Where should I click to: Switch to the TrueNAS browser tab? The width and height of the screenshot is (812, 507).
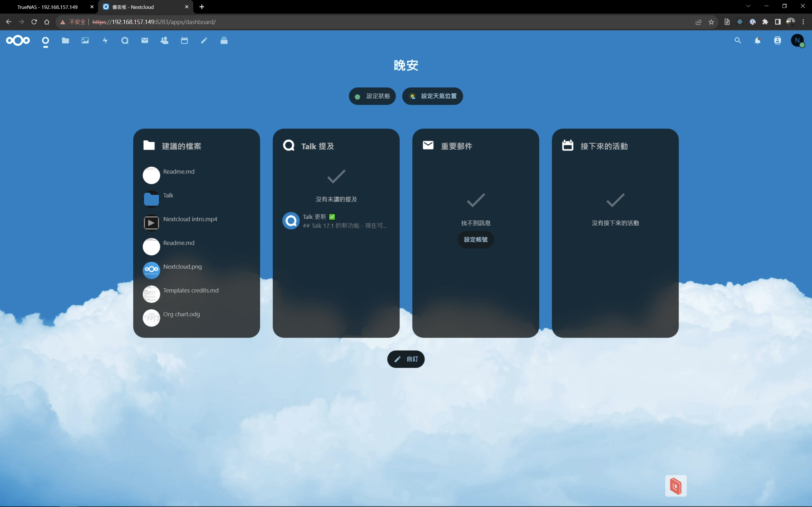tap(48, 7)
